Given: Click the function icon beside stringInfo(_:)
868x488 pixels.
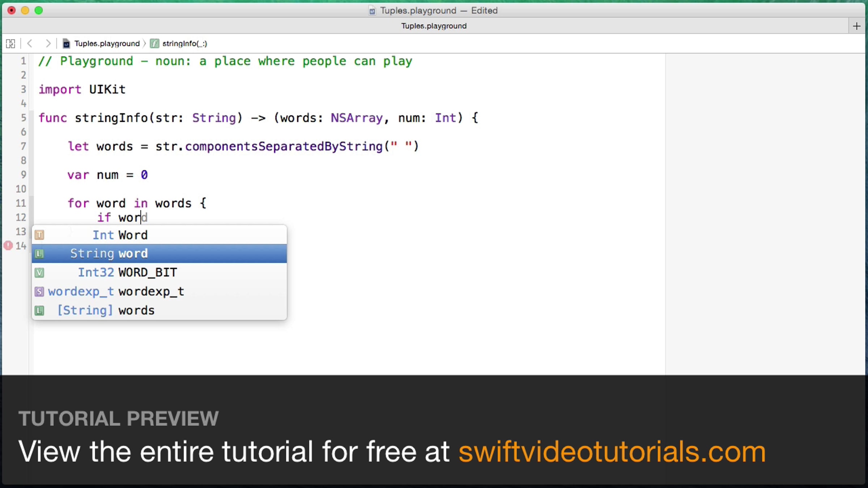Looking at the screenshot, I should [154, 44].
